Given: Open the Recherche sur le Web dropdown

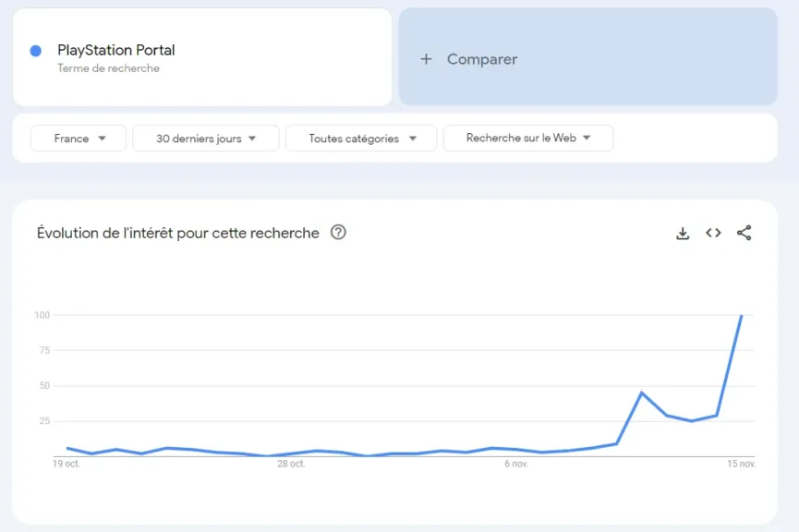Looking at the screenshot, I should click(528, 139).
